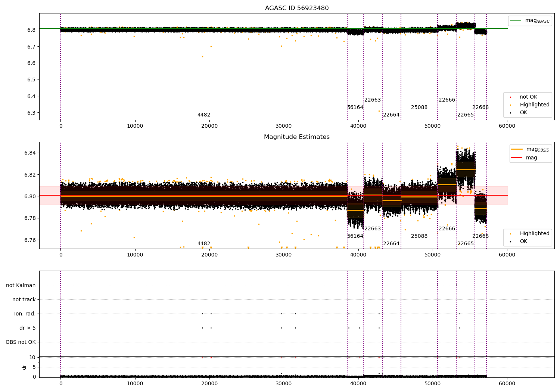Click the 6.76 y-axis tick label
Image resolution: width=560 pixels, height=392 pixels.
30,240
